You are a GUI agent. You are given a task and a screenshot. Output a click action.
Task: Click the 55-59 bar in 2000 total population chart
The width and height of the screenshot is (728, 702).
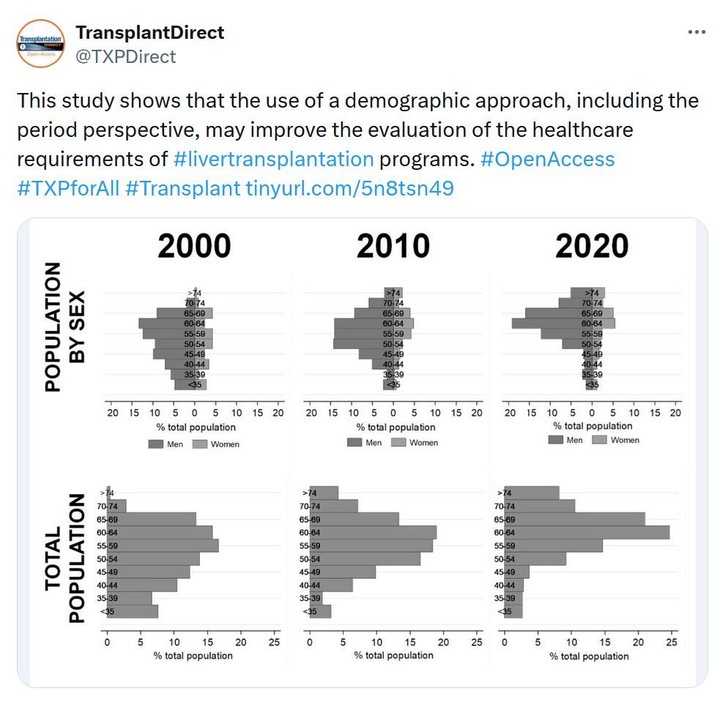tap(163, 545)
